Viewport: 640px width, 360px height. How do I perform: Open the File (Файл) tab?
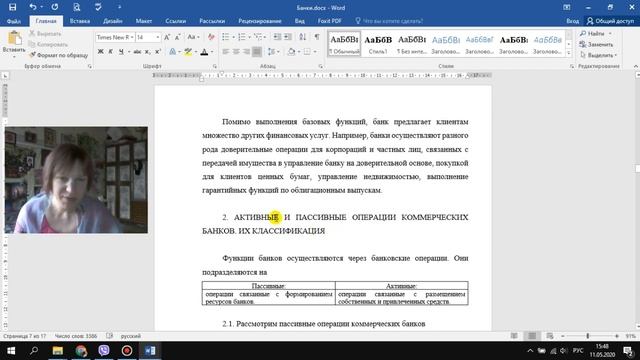tap(14, 21)
